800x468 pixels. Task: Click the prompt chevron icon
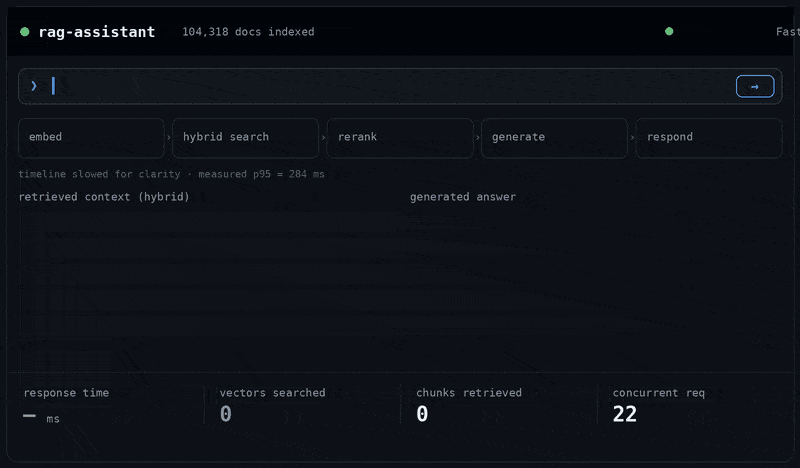[34, 86]
